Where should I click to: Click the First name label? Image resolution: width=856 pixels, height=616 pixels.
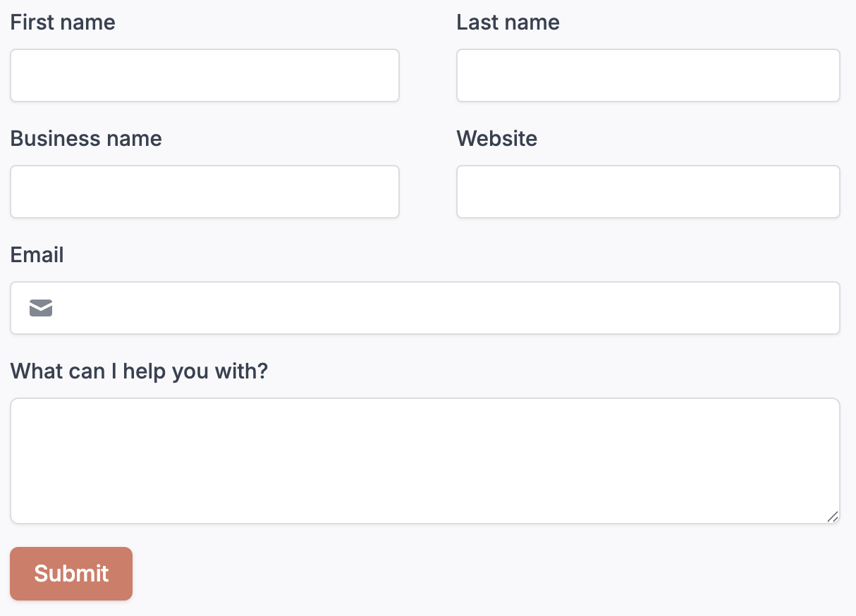(x=62, y=22)
